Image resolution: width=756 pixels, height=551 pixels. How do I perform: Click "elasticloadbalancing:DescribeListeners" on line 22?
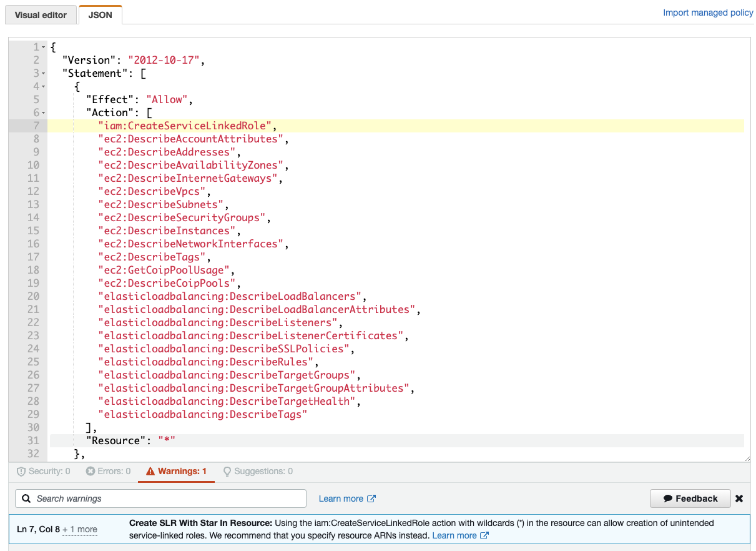218,323
